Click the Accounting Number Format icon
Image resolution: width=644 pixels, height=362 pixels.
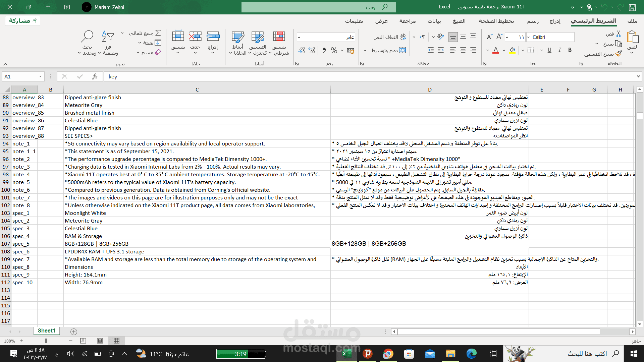tap(351, 50)
